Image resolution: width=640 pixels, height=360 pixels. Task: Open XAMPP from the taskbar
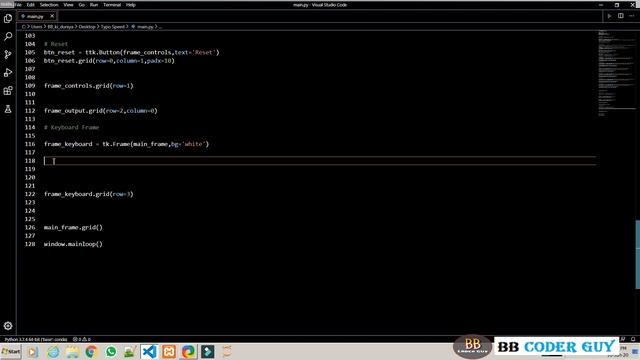coord(169,351)
